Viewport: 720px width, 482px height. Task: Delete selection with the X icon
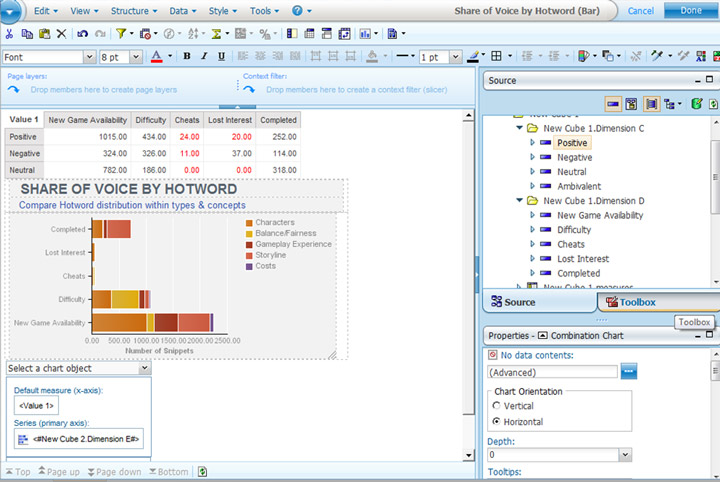61,34
